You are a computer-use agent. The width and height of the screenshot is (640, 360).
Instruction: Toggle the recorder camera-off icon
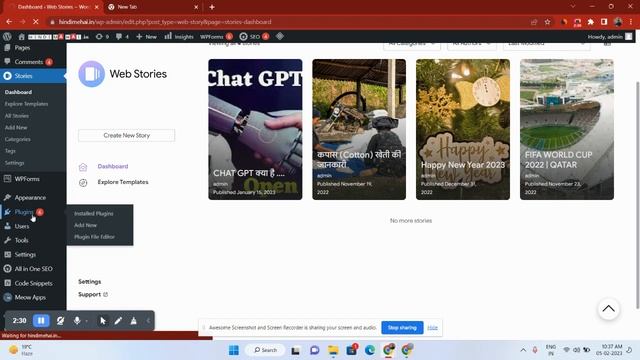60,321
